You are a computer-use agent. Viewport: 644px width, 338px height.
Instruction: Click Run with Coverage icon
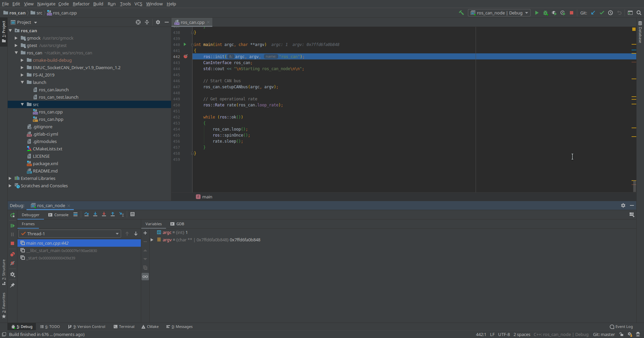(554, 13)
